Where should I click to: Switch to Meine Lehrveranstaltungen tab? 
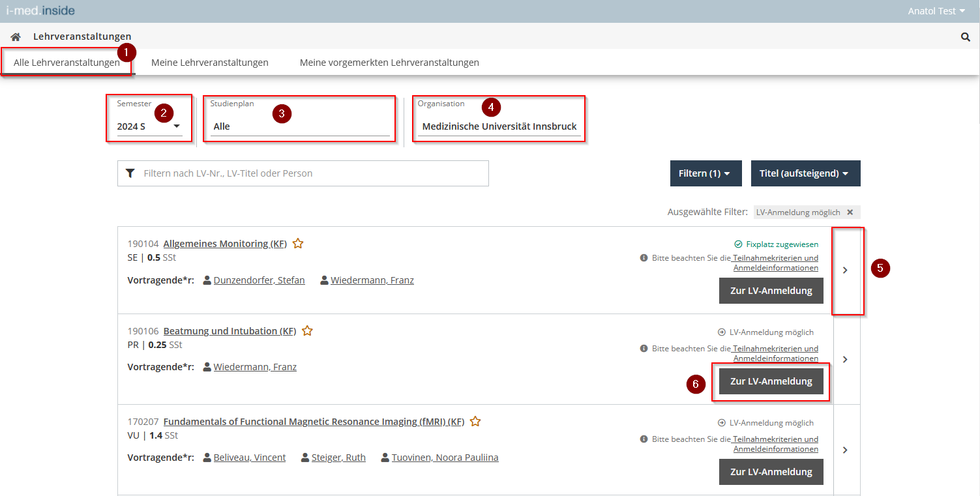[x=210, y=63]
